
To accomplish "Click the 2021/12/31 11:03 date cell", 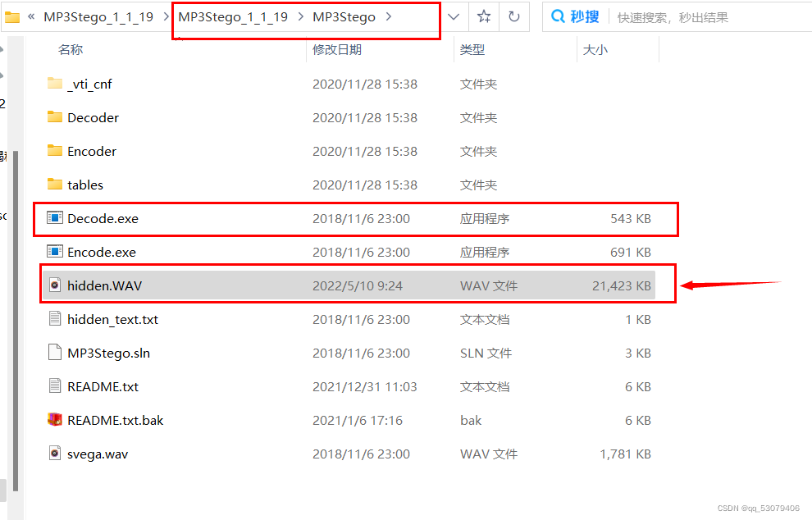I will click(364, 387).
